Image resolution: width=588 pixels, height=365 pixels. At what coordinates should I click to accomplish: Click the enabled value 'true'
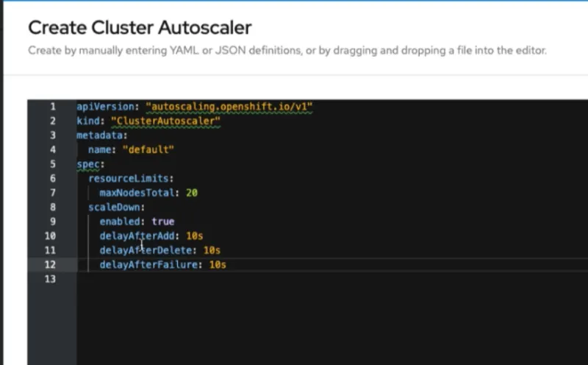tap(162, 222)
